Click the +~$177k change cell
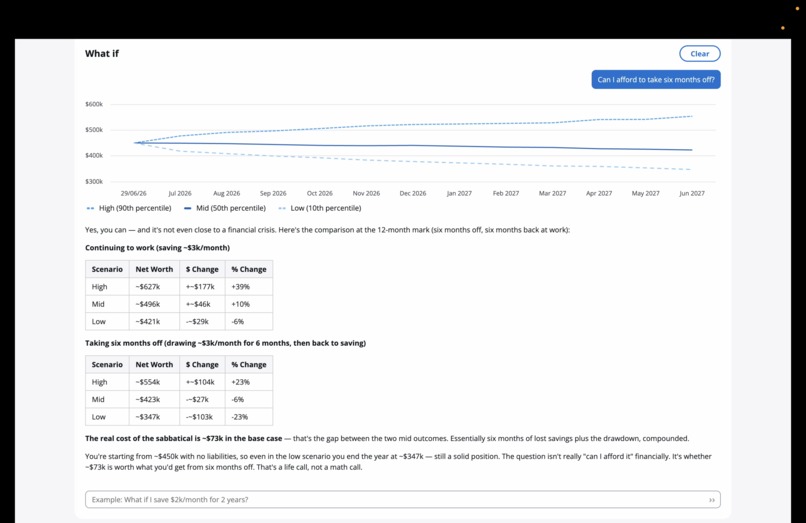This screenshot has height=523, width=806. [202, 286]
